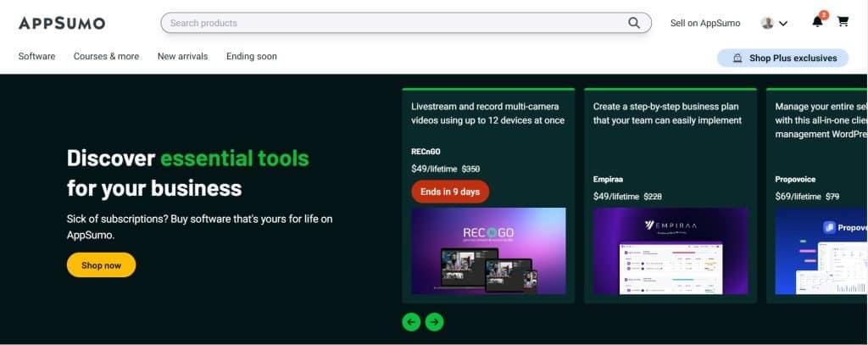Click the Ends in 9 days badge
The height and width of the screenshot is (345, 868).
pyautogui.click(x=450, y=192)
